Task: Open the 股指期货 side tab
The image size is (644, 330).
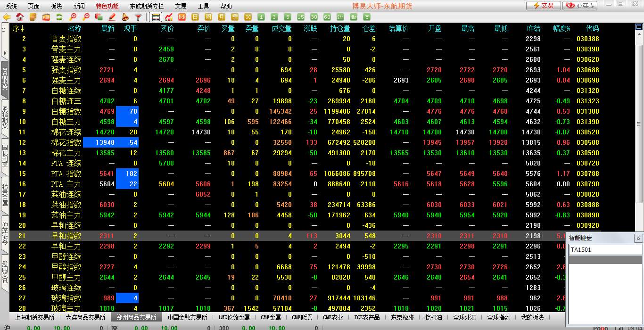Action: pos(5,118)
